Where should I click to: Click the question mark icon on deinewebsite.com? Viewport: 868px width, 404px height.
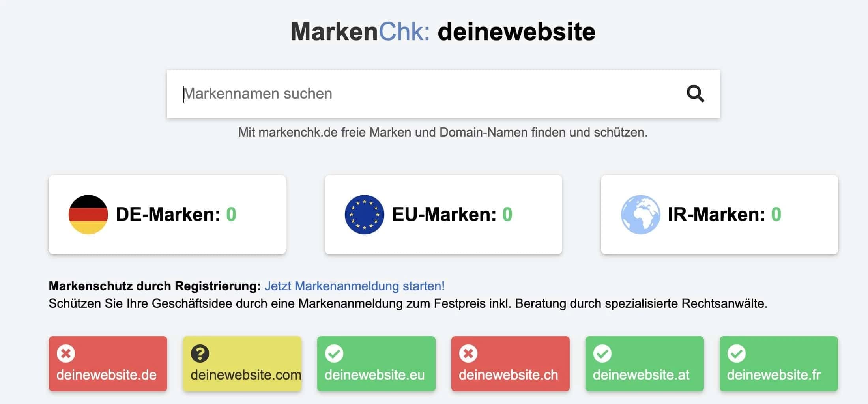click(200, 354)
